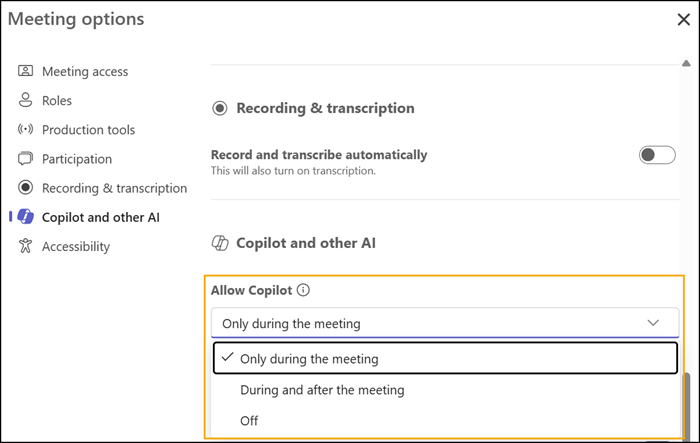700x443 pixels.
Task: Close the Meeting options dialog
Action: (x=683, y=20)
